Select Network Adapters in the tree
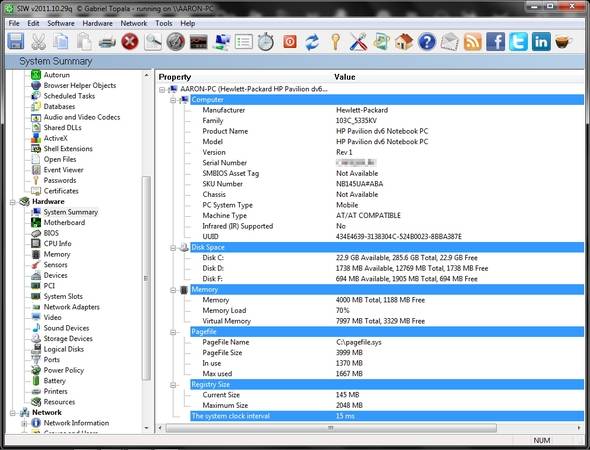This screenshot has width=590, height=450. (71, 307)
